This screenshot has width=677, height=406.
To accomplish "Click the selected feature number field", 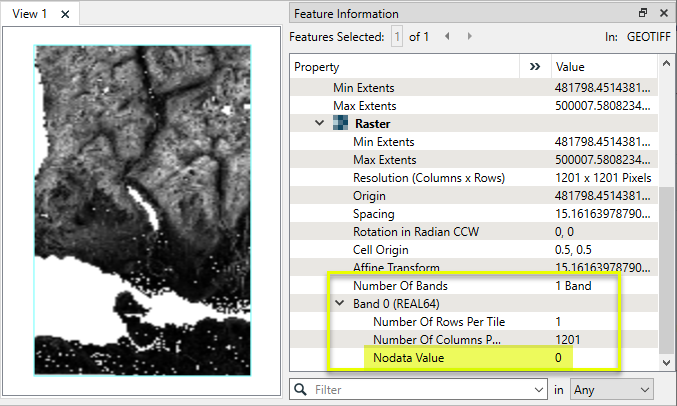I will tap(397, 37).
